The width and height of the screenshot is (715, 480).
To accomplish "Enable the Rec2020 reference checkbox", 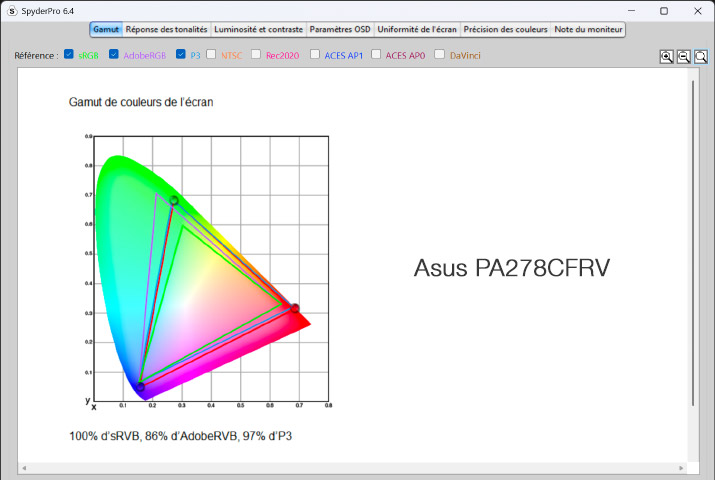I will pyautogui.click(x=256, y=54).
